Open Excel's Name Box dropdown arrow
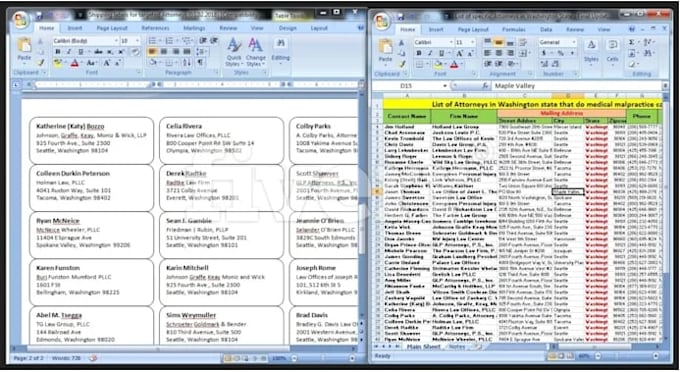Image resolution: width=680 pixels, height=372 pixels. [x=445, y=86]
